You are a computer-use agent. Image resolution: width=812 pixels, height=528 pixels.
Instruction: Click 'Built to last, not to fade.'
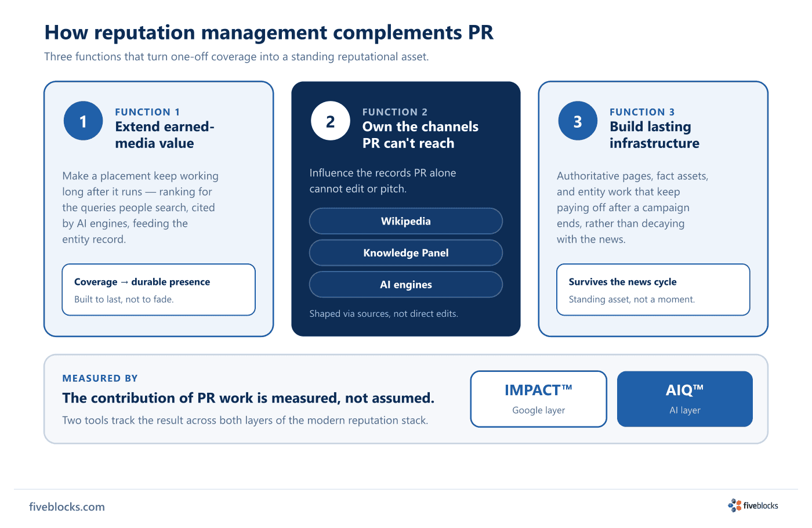(124, 299)
